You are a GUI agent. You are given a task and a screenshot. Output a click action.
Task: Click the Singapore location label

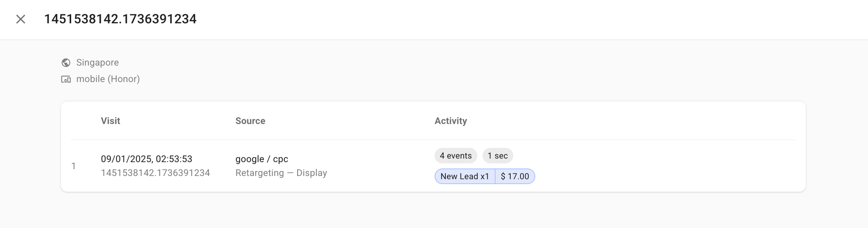[x=97, y=63]
